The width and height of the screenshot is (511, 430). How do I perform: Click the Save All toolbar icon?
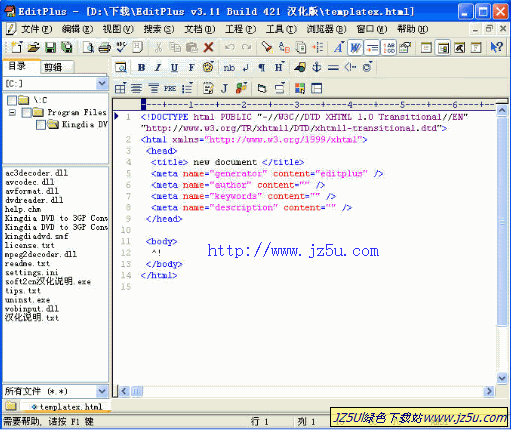[67, 48]
